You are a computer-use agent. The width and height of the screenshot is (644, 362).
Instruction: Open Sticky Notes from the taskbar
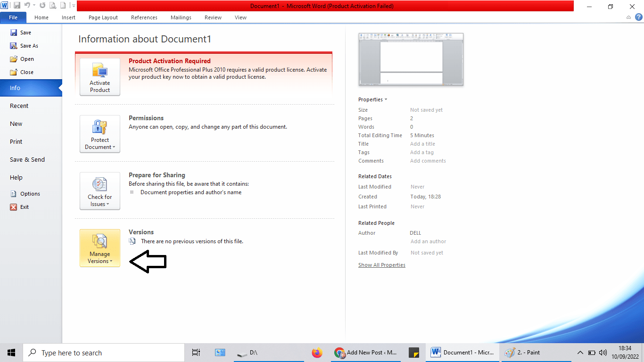tap(414, 353)
